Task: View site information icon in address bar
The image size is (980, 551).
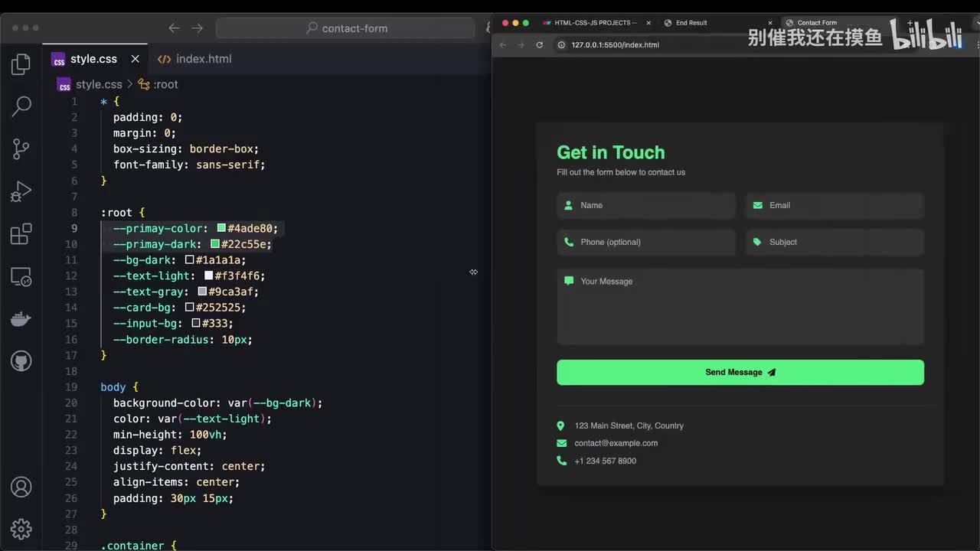Action: [x=561, y=45]
